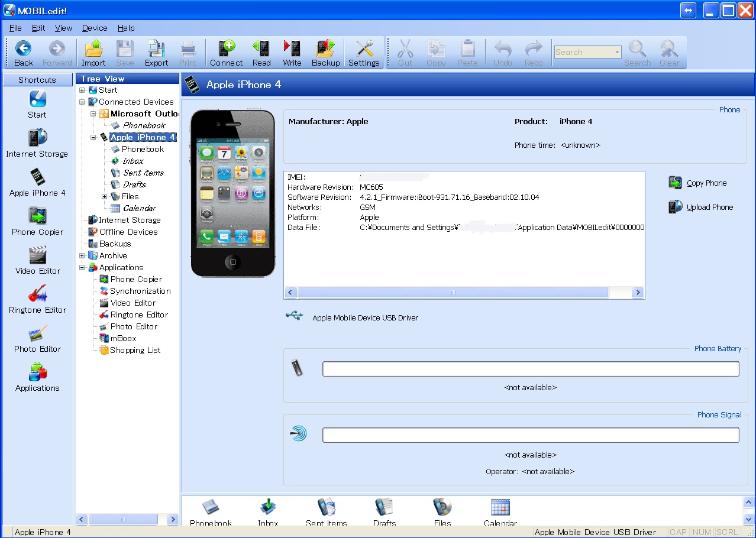Click the bottom pane scroll-down arrow
The image size is (756, 538).
[x=749, y=520]
